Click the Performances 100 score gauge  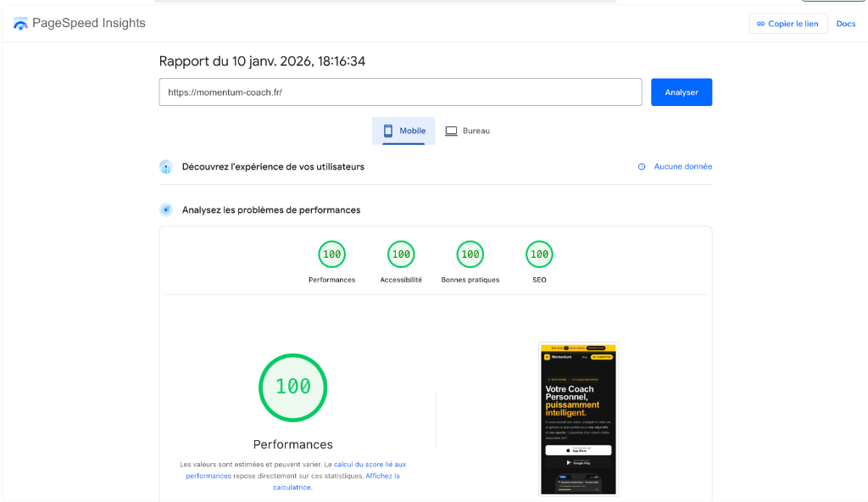[331, 254]
